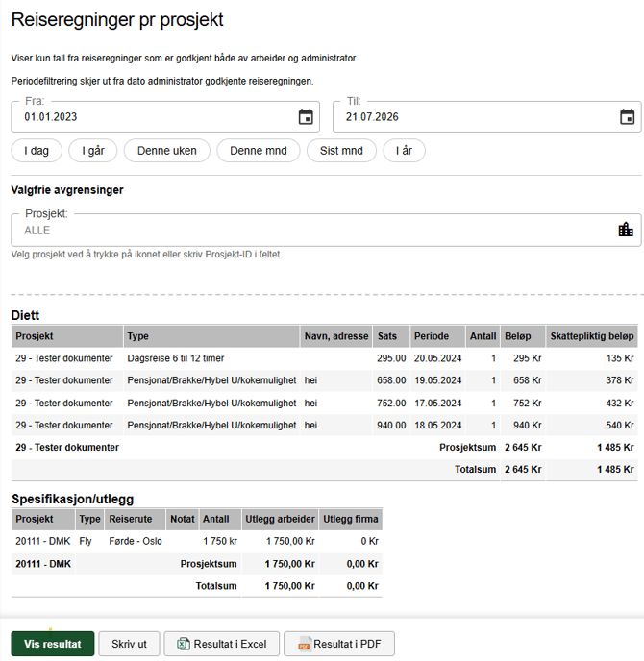Image resolution: width=644 pixels, height=661 pixels.
Task: Click the Sats value 940.00
Action: (x=391, y=425)
